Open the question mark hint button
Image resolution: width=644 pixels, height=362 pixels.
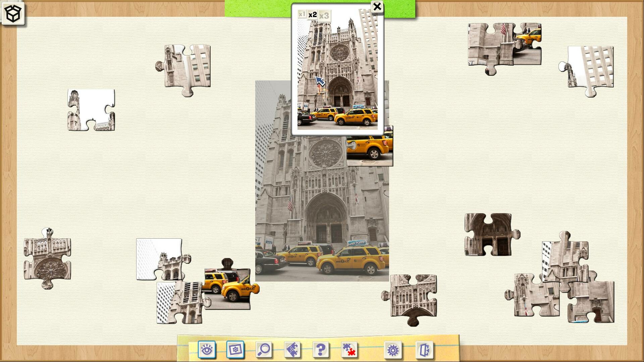pos(321,350)
